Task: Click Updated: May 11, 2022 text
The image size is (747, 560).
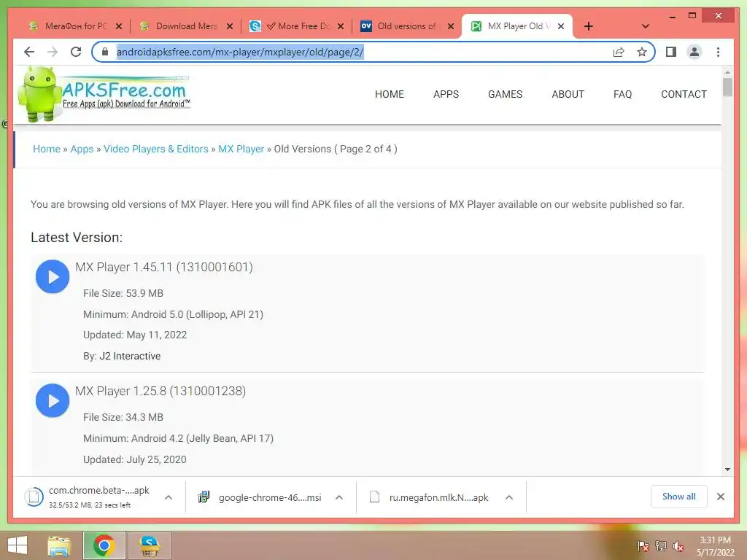Action: click(135, 335)
